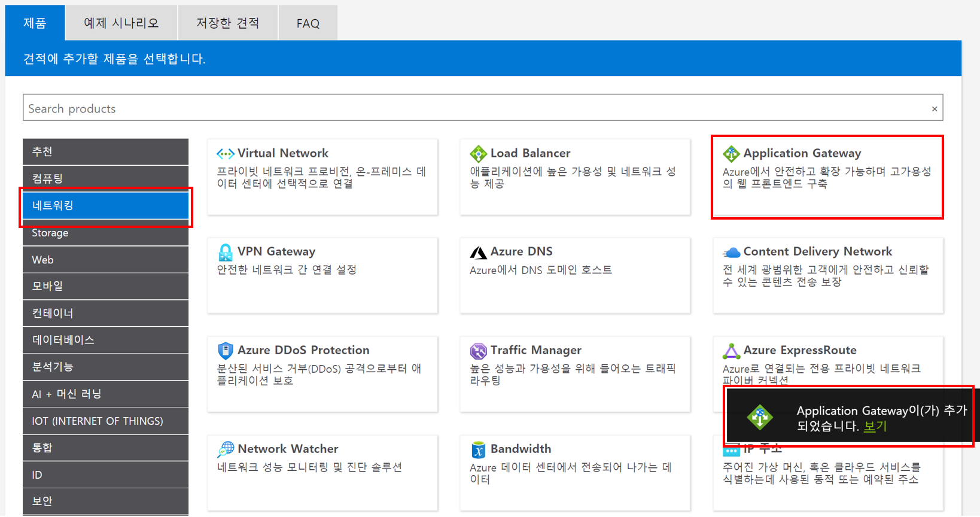Viewport: 980px width, 517px height.
Task: Click the Network Watcher globe icon
Action: [226, 449]
